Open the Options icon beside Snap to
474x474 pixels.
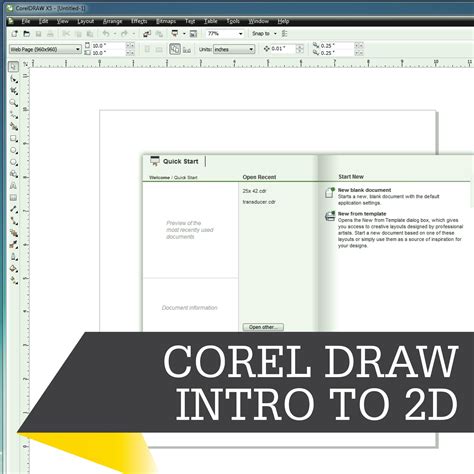click(x=284, y=34)
